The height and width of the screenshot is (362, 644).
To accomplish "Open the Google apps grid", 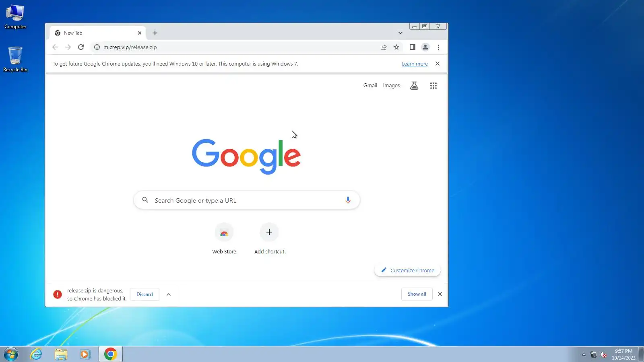I will 433,86.
